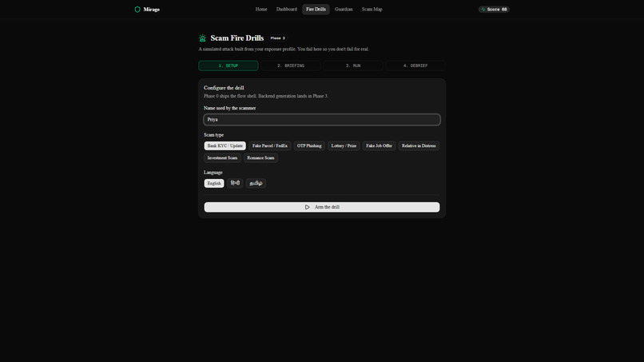Click the Score 68 badge
The height and width of the screenshot is (362, 644).
point(494,10)
